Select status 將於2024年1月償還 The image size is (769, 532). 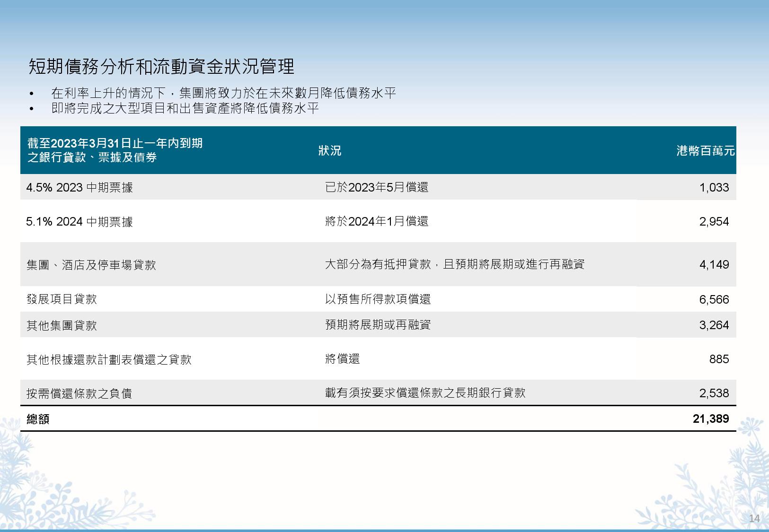pyautogui.click(x=377, y=221)
